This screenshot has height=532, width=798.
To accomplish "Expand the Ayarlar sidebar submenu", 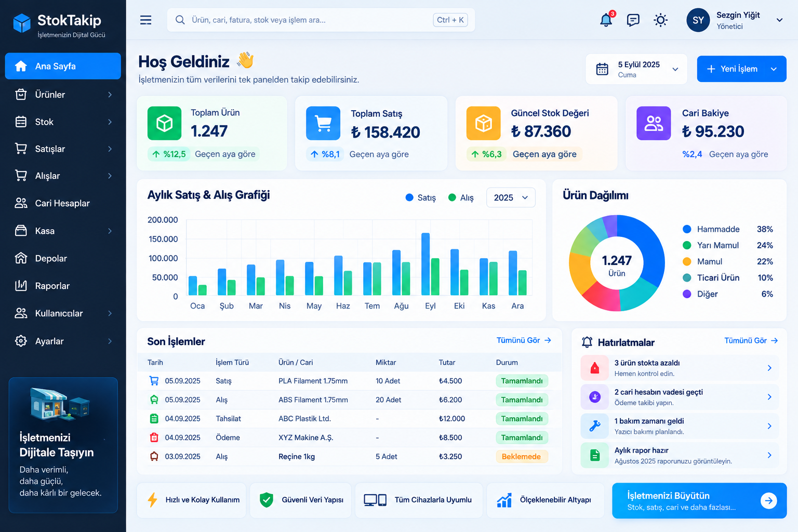I will tap(110, 341).
